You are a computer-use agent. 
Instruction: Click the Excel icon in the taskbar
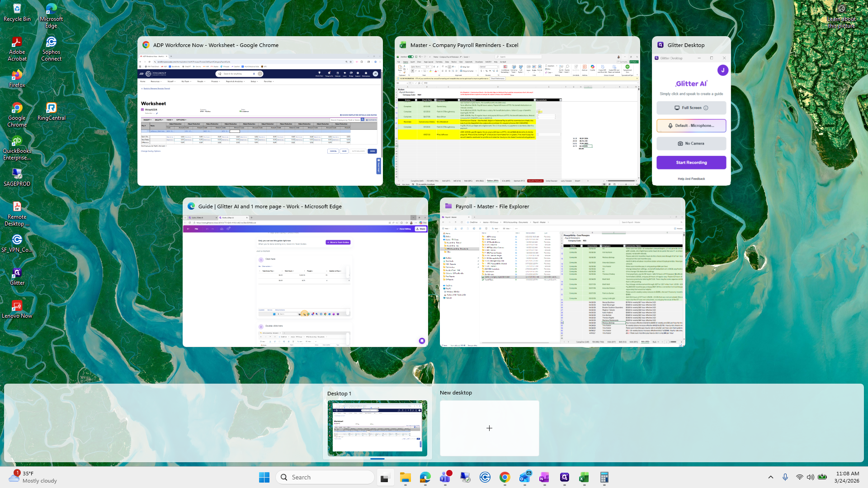pyautogui.click(x=584, y=477)
